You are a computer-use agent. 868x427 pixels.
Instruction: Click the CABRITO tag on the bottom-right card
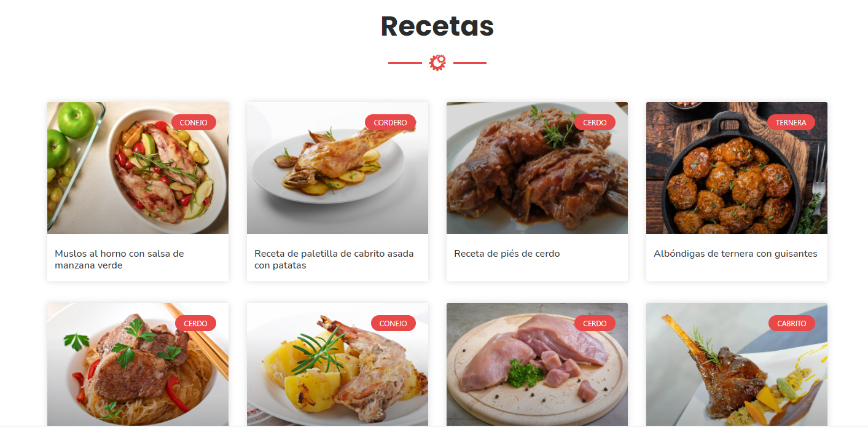point(791,323)
